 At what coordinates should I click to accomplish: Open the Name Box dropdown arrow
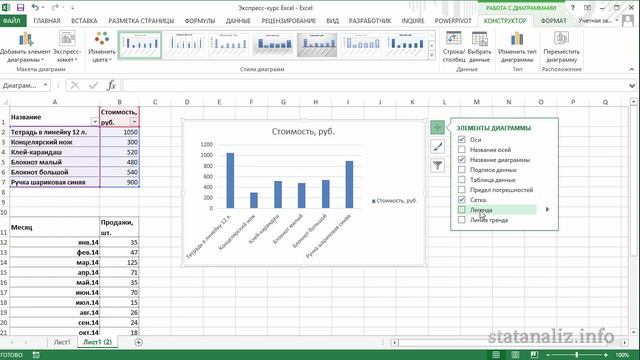(x=45, y=85)
